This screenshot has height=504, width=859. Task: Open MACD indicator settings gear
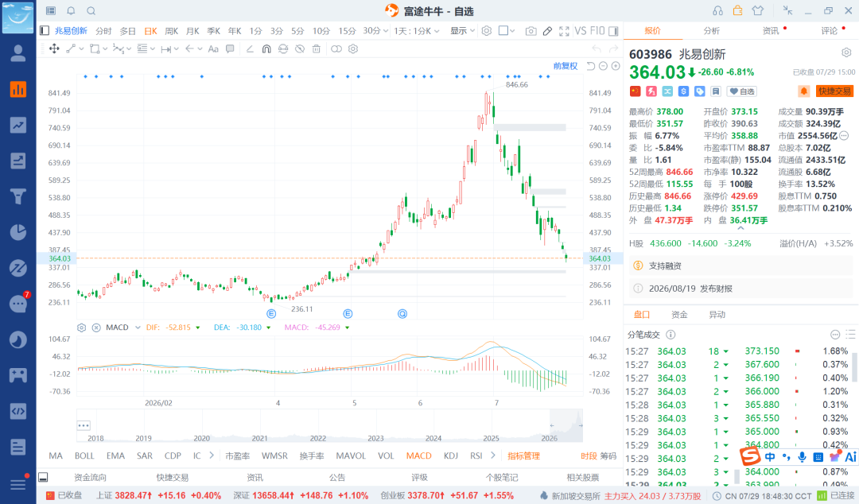(x=82, y=328)
